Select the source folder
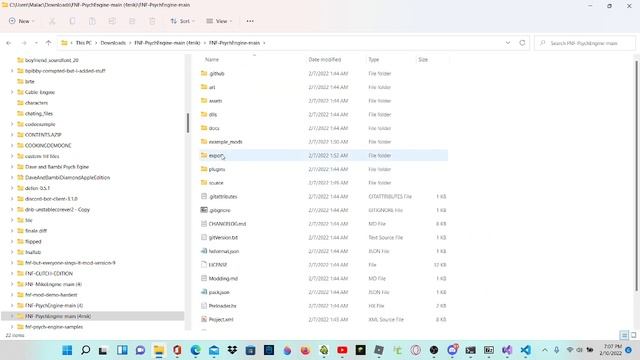640x360 pixels. pyautogui.click(x=216, y=183)
